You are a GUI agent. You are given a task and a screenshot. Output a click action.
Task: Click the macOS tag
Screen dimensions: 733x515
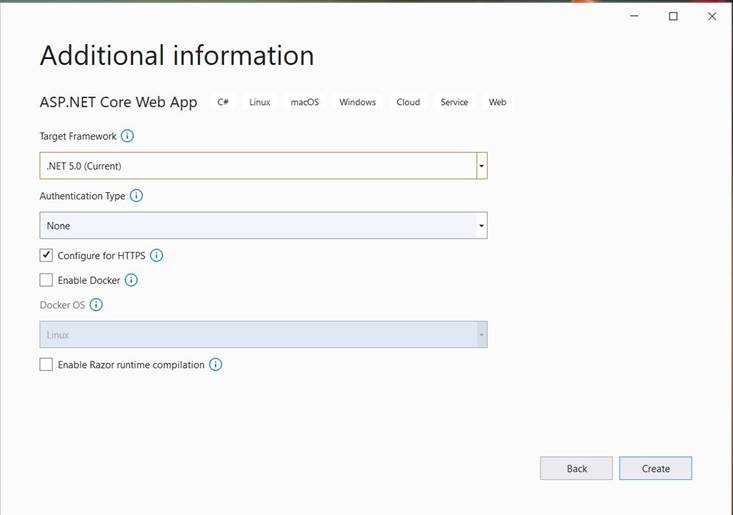[305, 102]
